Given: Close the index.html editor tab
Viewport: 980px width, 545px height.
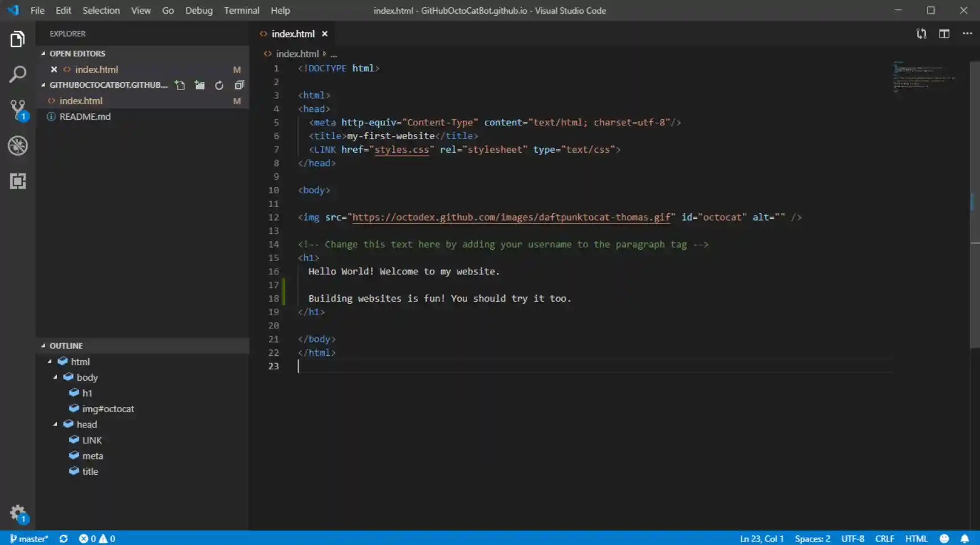Looking at the screenshot, I should tap(325, 34).
